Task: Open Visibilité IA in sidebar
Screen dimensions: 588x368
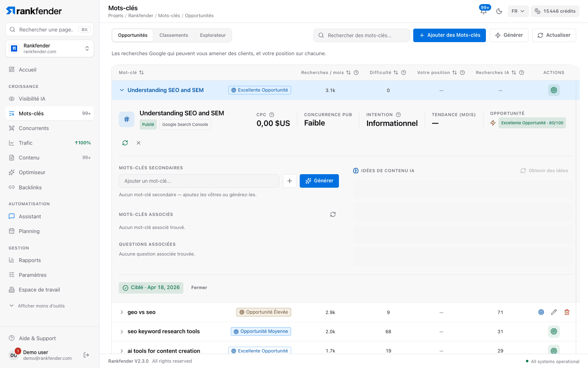Action: click(49, 99)
